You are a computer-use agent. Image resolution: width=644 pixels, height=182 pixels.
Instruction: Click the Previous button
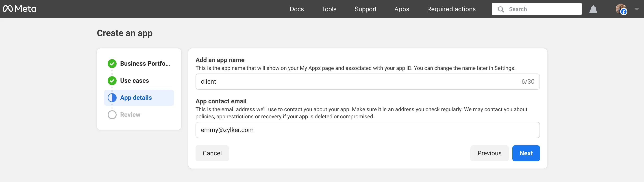(489, 153)
